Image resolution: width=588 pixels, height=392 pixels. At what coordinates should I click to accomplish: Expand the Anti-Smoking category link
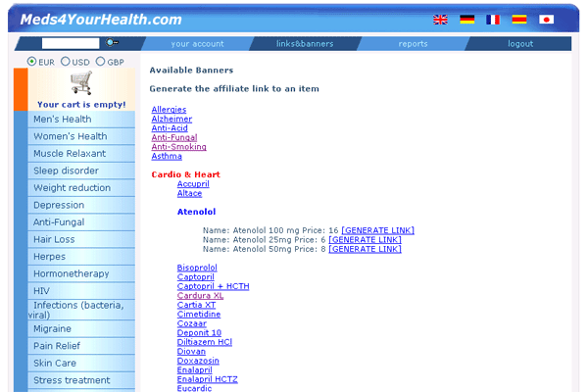pyautogui.click(x=179, y=147)
